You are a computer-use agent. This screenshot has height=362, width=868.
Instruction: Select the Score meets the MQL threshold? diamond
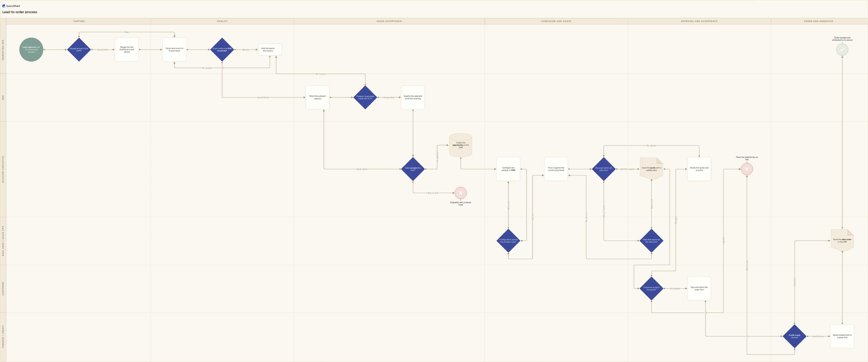point(222,50)
